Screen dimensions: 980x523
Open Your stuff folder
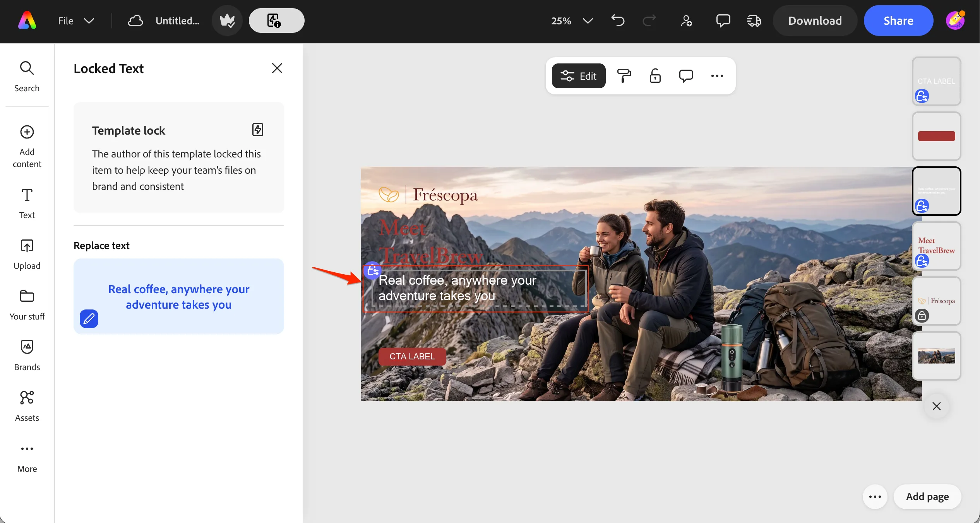click(x=27, y=305)
